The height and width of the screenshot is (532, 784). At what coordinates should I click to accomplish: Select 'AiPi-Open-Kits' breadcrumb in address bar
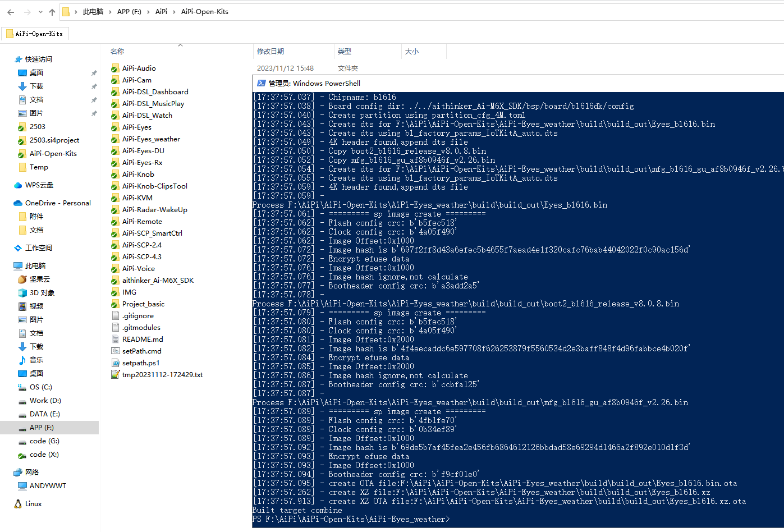point(205,12)
